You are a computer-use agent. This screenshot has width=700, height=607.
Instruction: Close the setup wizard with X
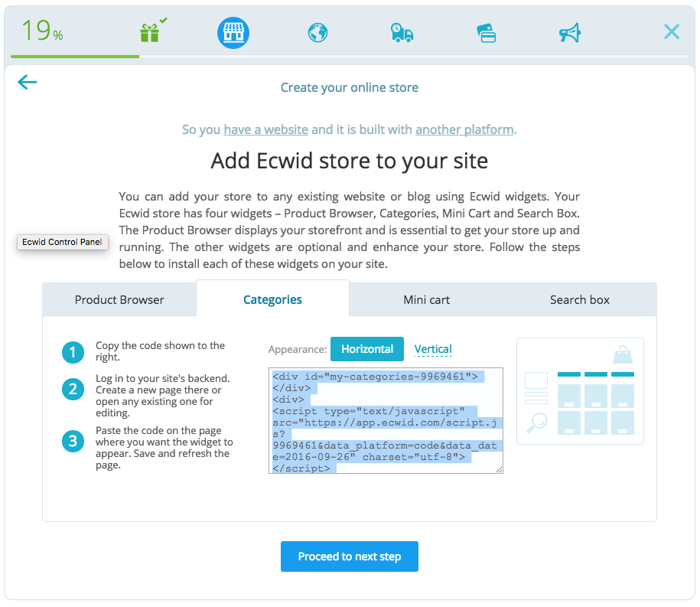[x=672, y=31]
